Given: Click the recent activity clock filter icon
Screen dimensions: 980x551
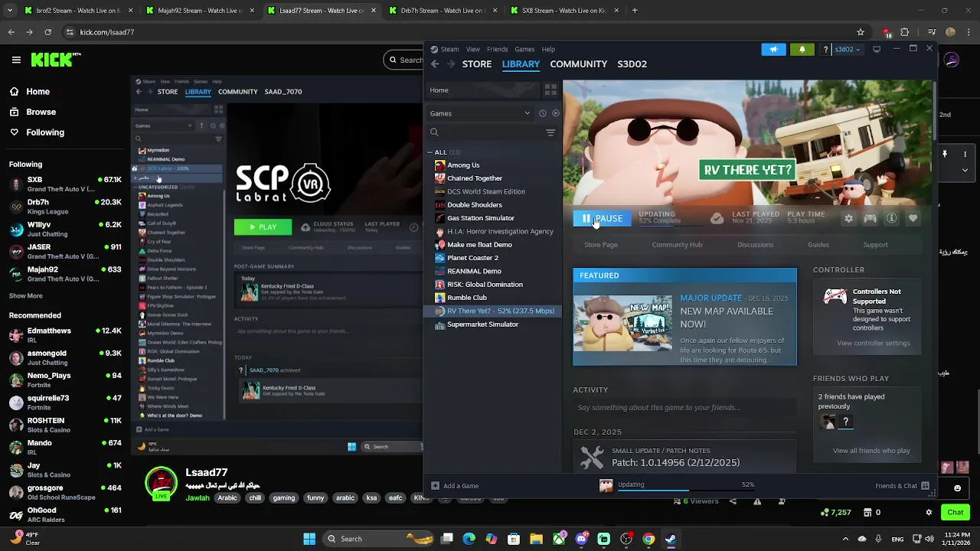Looking at the screenshot, I should click(x=542, y=113).
